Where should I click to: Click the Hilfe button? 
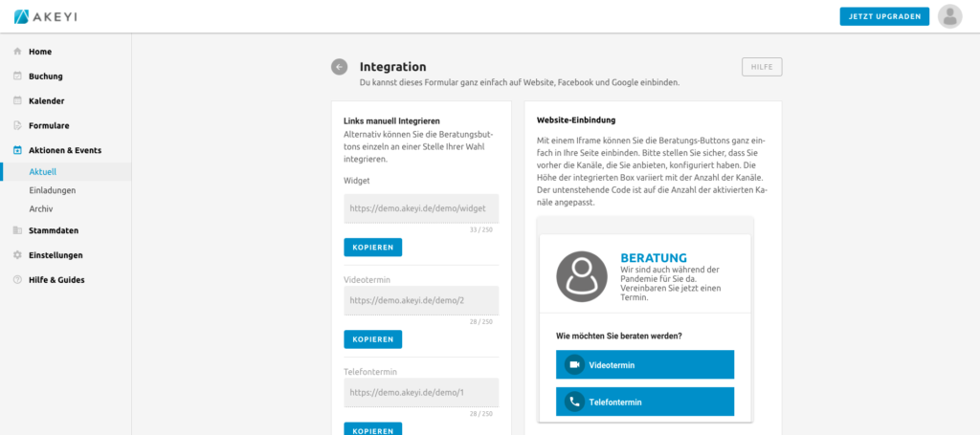click(x=762, y=67)
